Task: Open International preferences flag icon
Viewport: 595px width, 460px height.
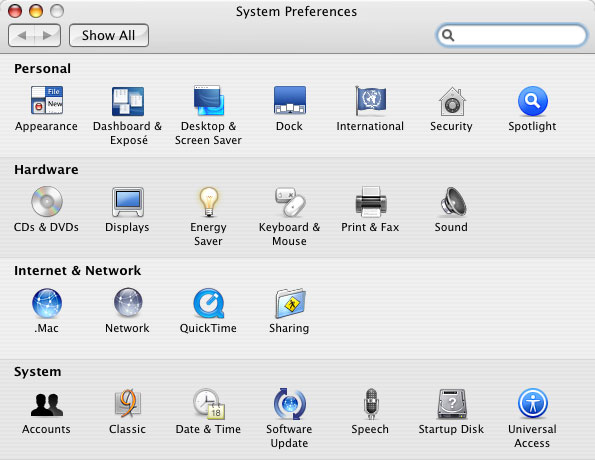Action: point(370,100)
